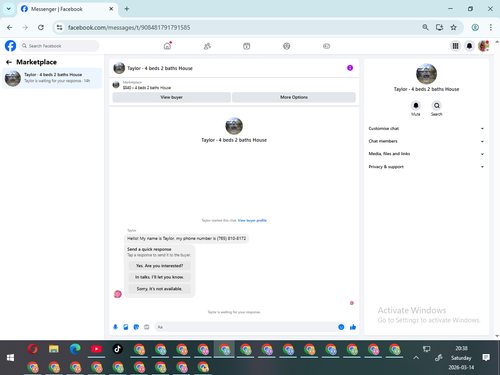The width and height of the screenshot is (500, 375).
Task: Show hidden system tray icons chevron
Action: click(416, 358)
